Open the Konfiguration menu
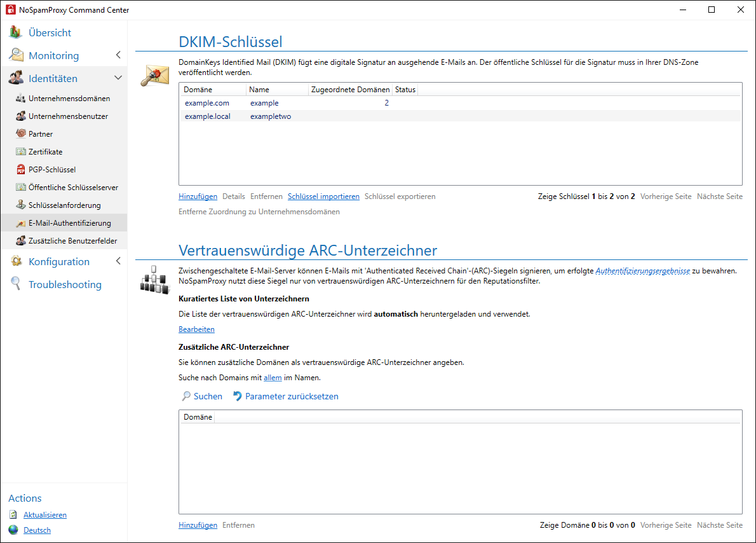 click(x=59, y=261)
